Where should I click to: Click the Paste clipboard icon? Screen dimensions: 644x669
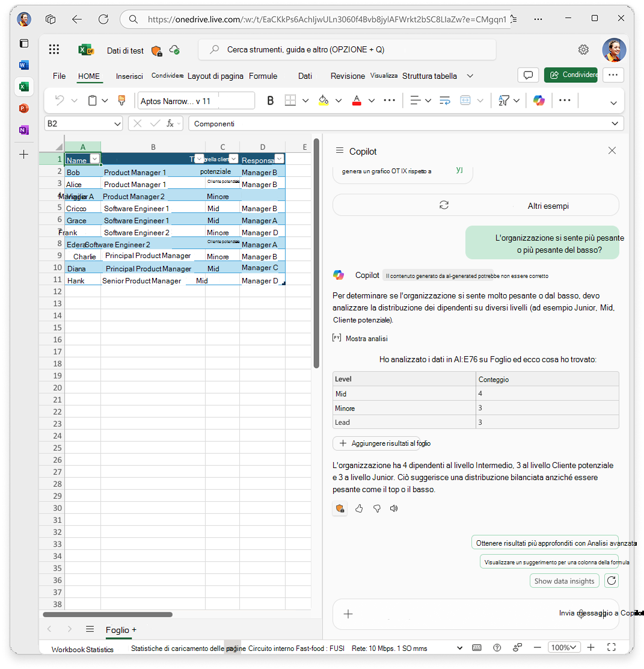click(x=92, y=100)
